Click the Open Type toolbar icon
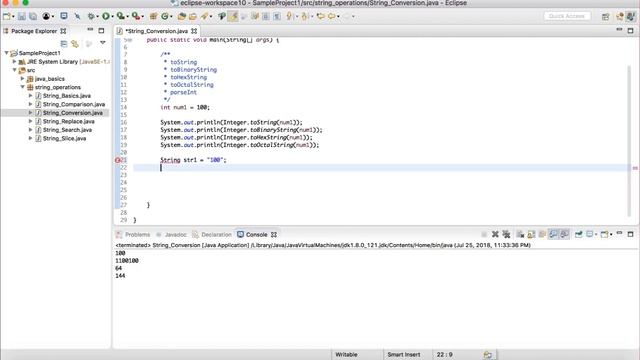Screen dimensions: 640x360 click(182, 16)
